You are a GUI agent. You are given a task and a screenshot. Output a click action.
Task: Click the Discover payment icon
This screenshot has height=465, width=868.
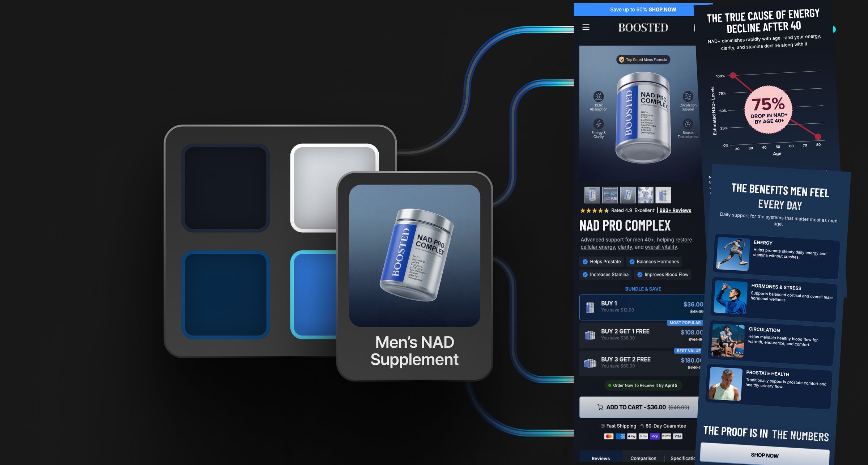[x=666, y=436]
